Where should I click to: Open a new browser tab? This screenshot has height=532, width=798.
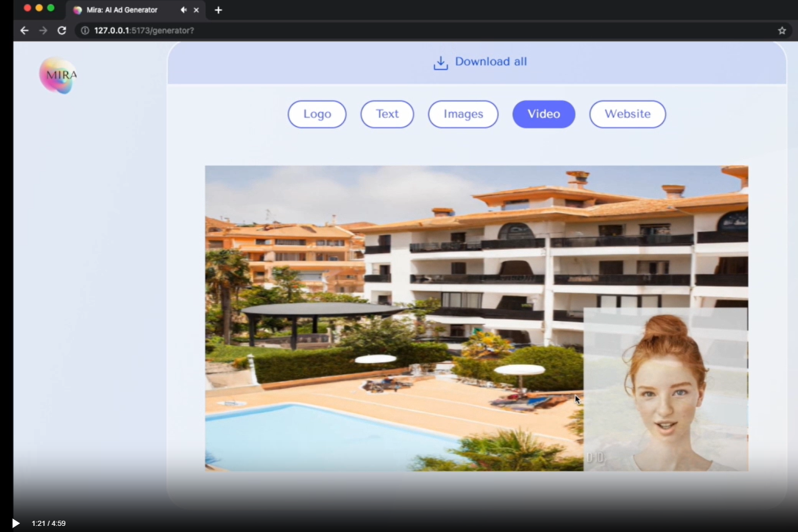pos(218,10)
